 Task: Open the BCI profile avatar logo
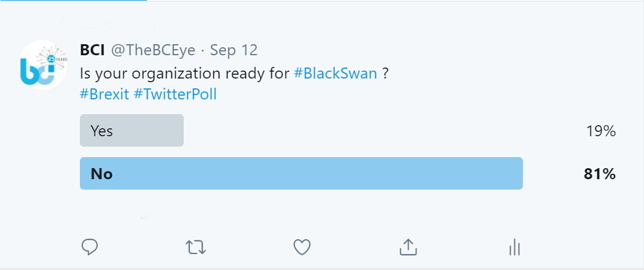(43, 65)
